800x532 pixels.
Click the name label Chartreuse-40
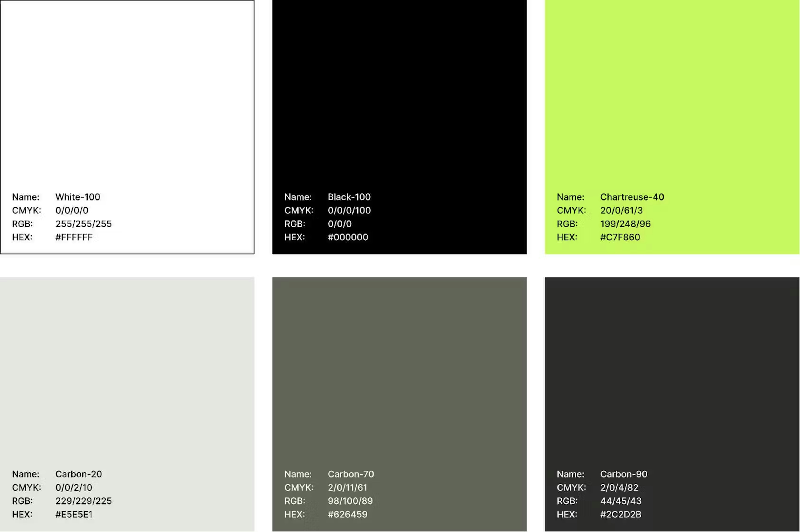coord(632,197)
